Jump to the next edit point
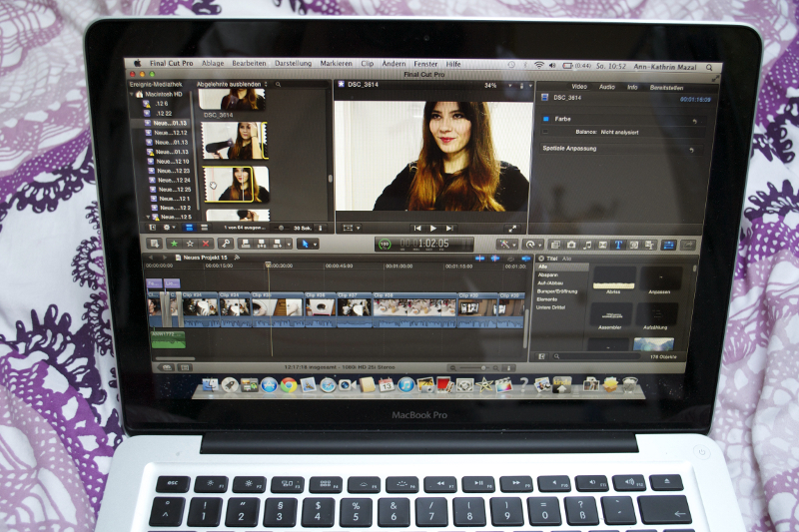Image resolution: width=799 pixels, height=532 pixels. (x=448, y=229)
